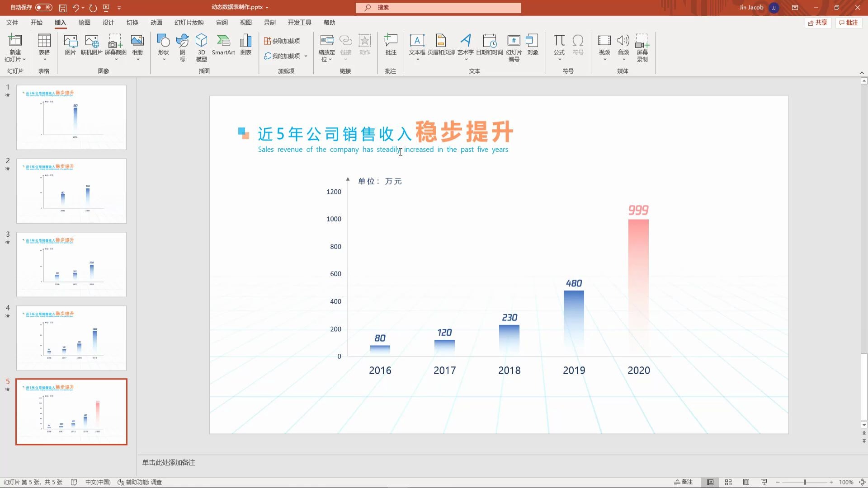868x488 pixels.
Task: Insert a picture (图片)
Action: pos(71,45)
